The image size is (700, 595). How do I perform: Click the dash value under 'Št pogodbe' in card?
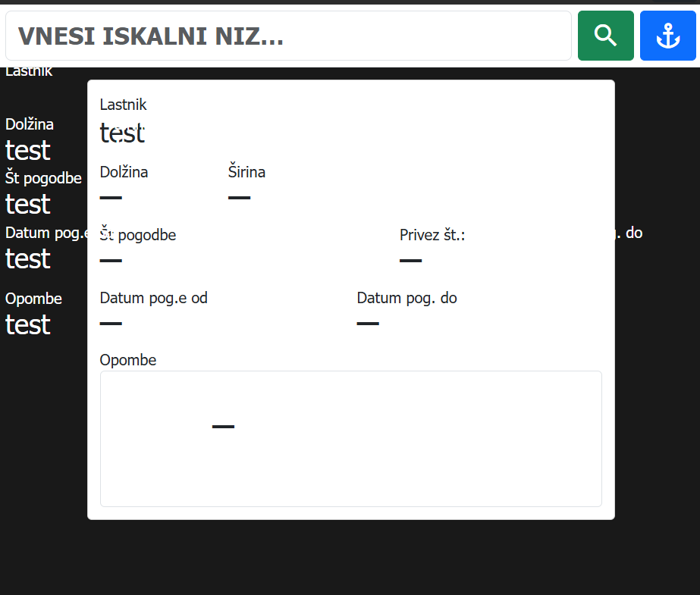111,261
